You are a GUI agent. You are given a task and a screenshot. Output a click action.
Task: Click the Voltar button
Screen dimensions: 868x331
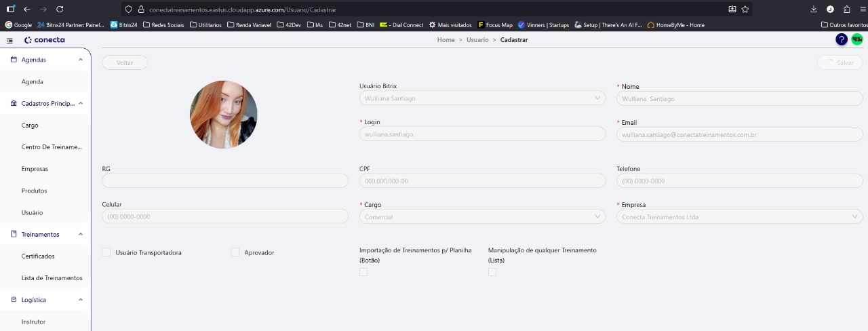click(125, 62)
